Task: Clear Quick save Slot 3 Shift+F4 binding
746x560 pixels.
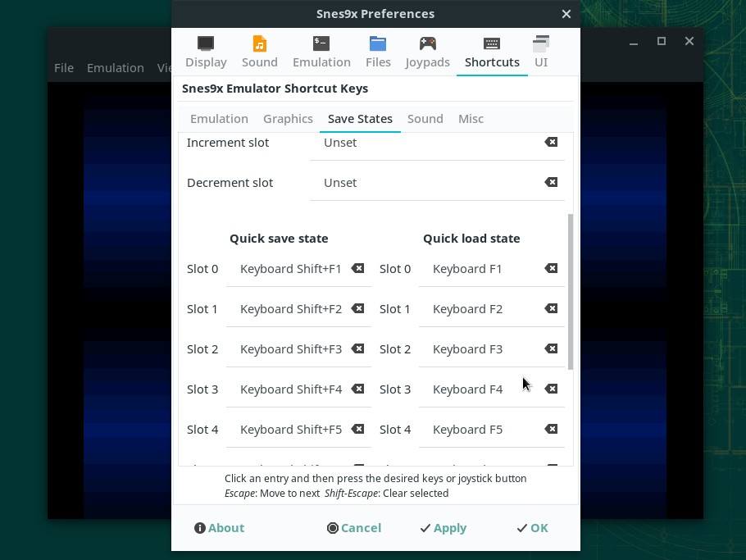Action: pyautogui.click(x=357, y=389)
